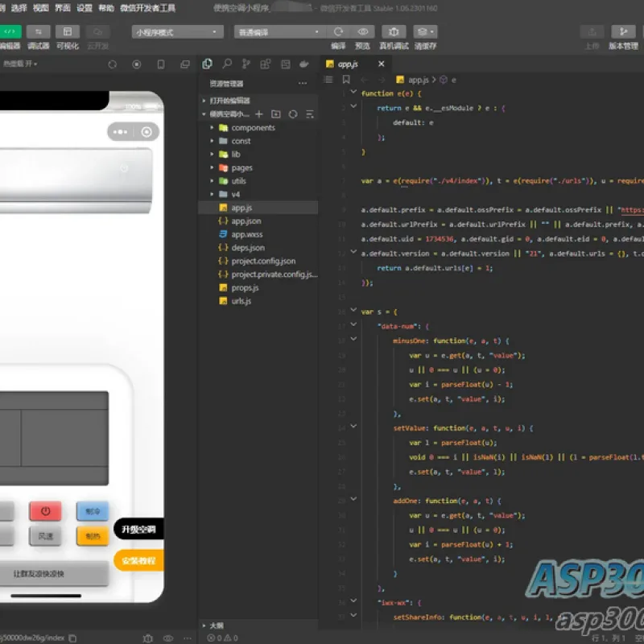Viewport: 644px width, 644px height.
Task: Toggle the visualization panel button
Action: 68,31
